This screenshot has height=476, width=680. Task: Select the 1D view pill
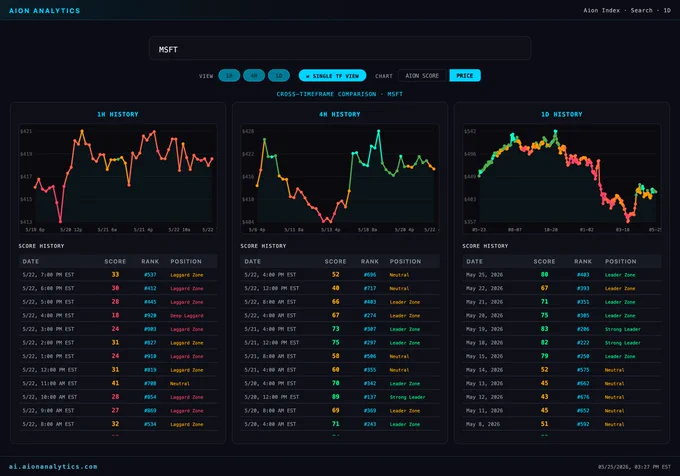click(x=278, y=75)
